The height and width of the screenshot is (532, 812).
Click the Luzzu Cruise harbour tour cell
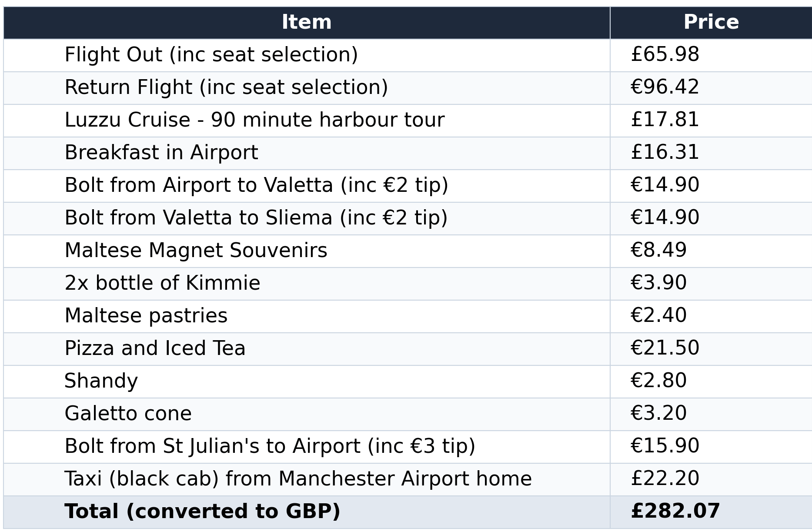click(x=307, y=120)
